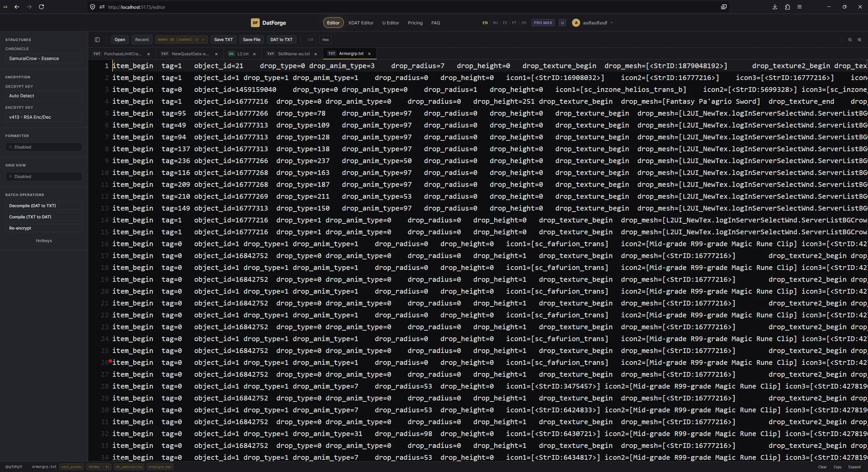Click the Hex view button
This screenshot has height=472, width=868.
[325, 40]
